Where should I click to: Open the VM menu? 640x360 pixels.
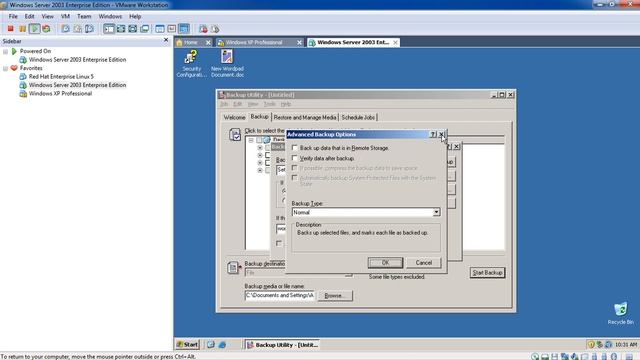click(x=65, y=16)
